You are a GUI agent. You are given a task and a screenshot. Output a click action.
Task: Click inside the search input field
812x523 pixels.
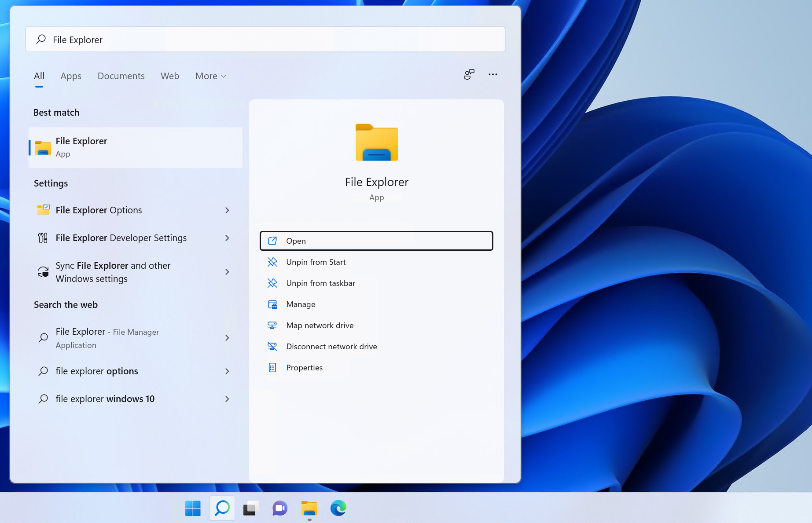pyautogui.click(x=264, y=40)
